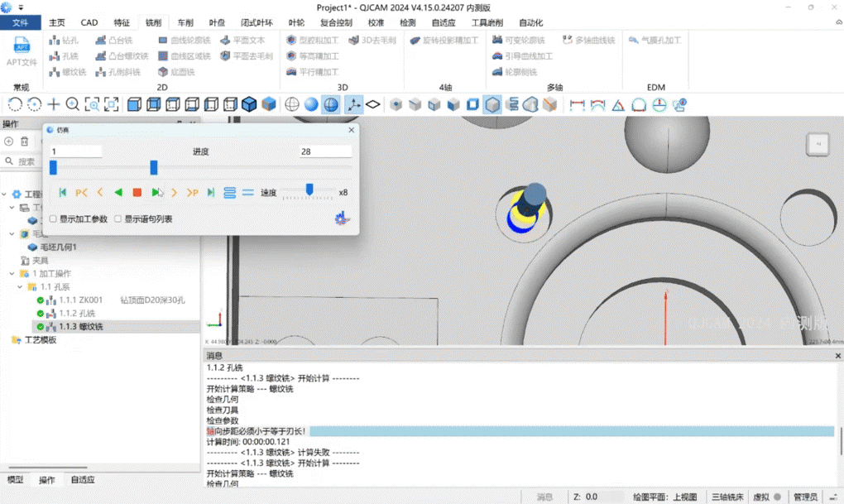Screen dimensions: 844x504
Task: Enable the 显示加工参数 checkbox
Action: tap(54, 219)
